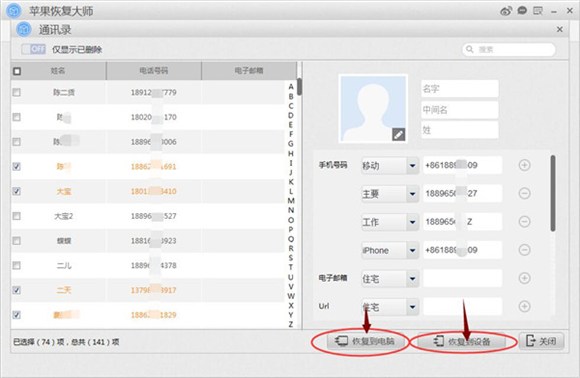Add a Url entry with plus icon
The image size is (580, 378).
click(x=524, y=306)
